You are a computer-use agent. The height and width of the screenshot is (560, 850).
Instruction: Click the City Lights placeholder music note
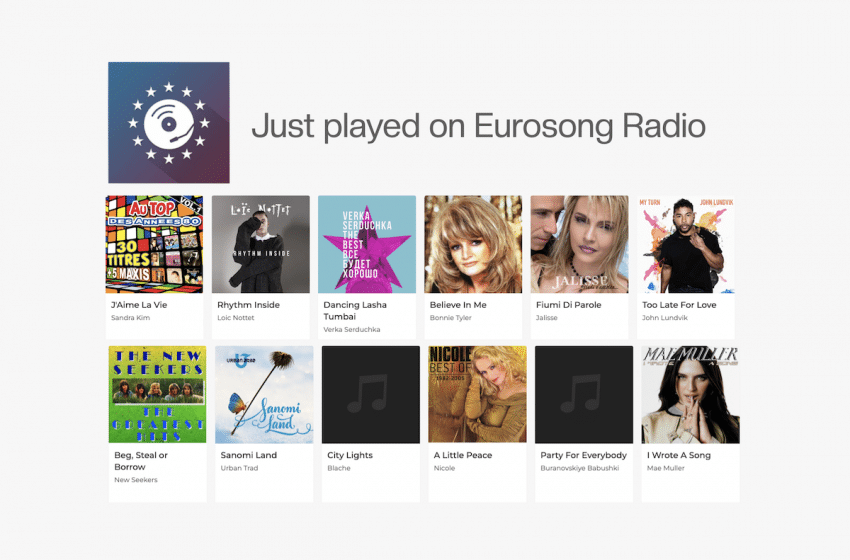pyautogui.click(x=367, y=394)
